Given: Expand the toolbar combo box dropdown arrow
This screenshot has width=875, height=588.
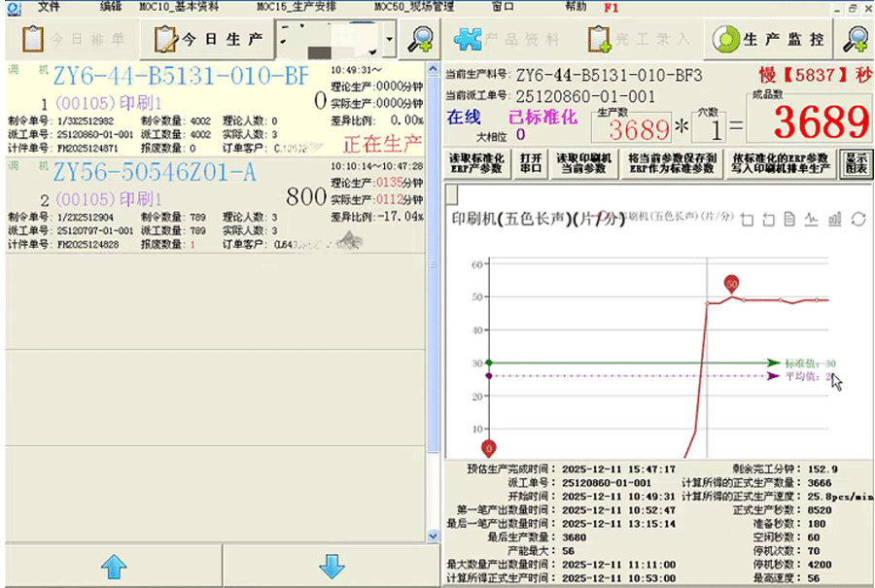Looking at the screenshot, I should coord(389,41).
